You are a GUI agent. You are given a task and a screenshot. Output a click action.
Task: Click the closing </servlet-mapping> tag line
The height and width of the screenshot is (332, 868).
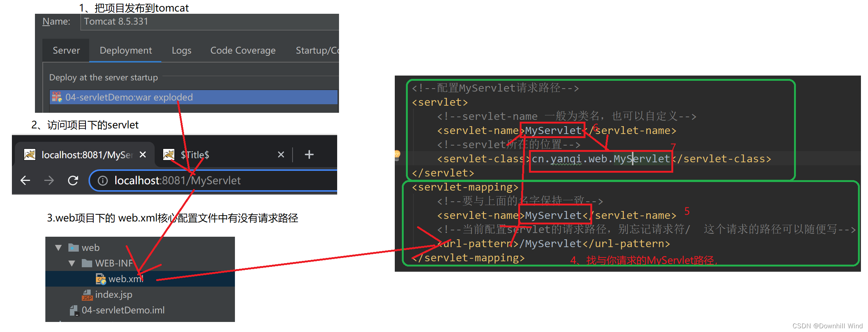[x=468, y=258]
